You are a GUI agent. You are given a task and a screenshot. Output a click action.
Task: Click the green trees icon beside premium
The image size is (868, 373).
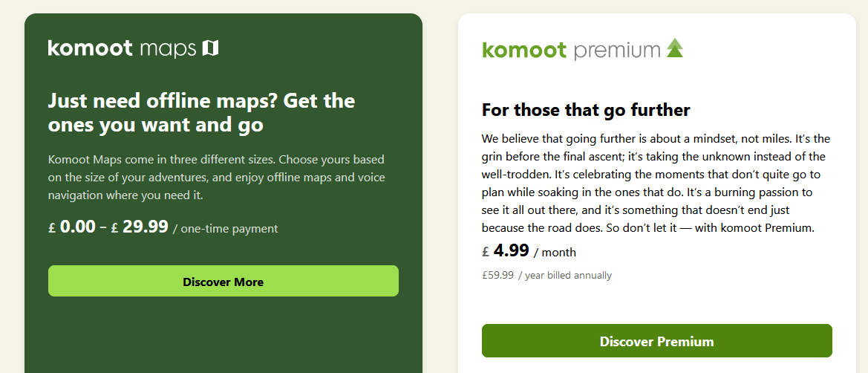pos(674,48)
